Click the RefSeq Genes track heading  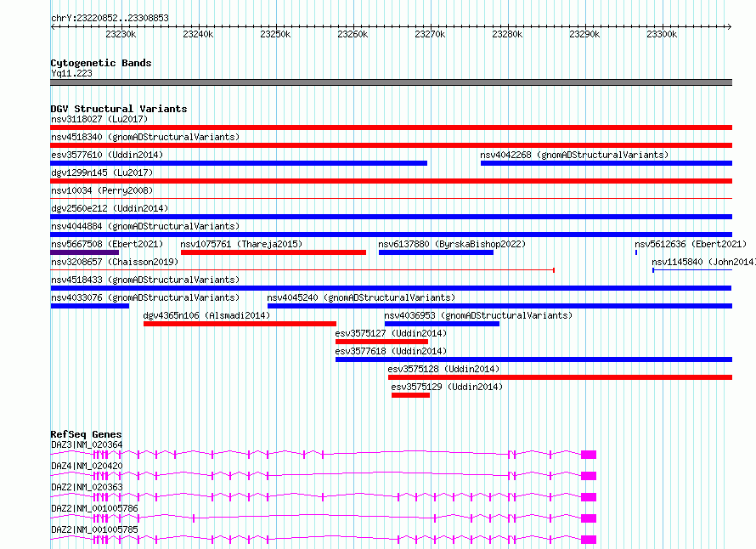(86, 434)
